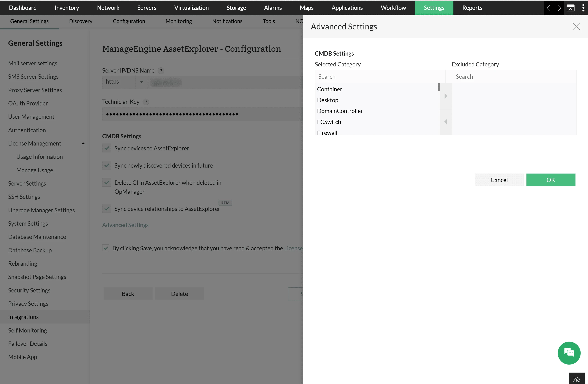Click the Back button
The image size is (588, 384).
tap(128, 293)
